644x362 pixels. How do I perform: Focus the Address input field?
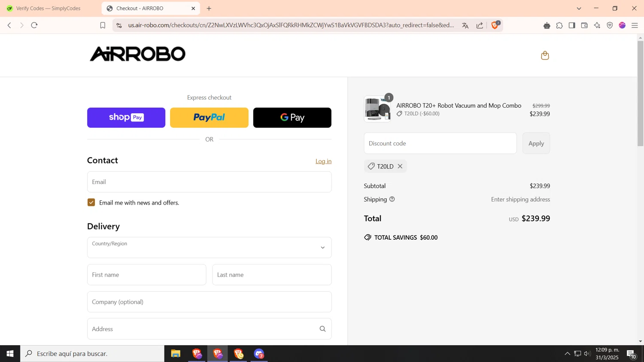point(209,329)
